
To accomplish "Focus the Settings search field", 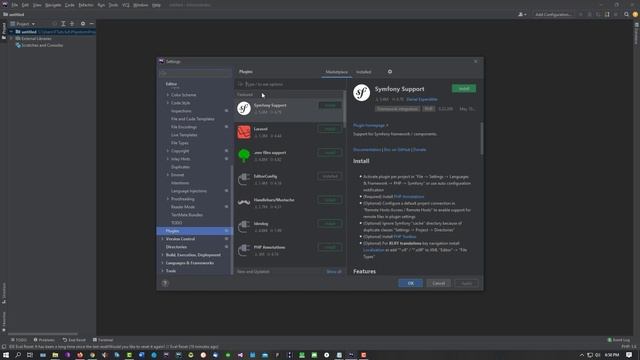I will point(195,73).
